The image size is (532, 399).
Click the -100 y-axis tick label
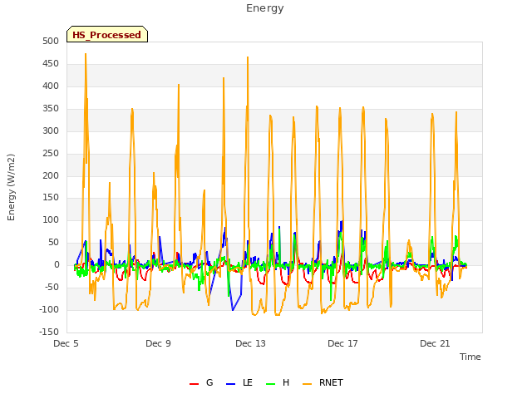click(x=49, y=310)
